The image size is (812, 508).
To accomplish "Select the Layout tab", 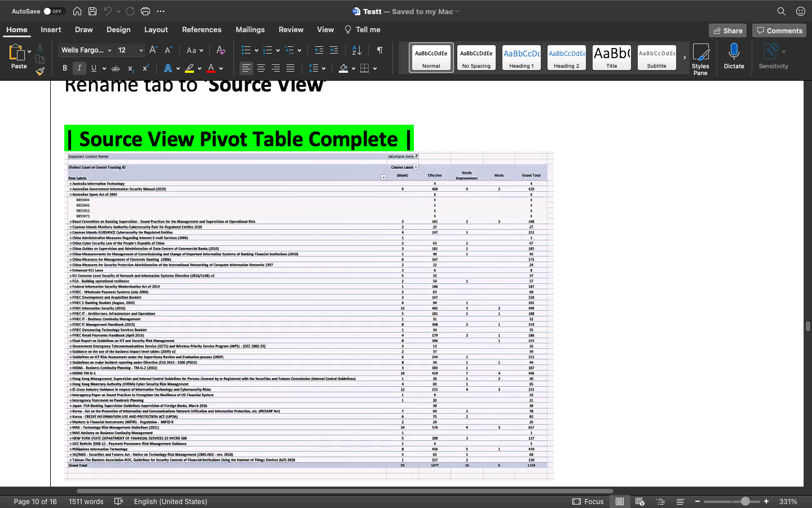I will pyautogui.click(x=156, y=30).
